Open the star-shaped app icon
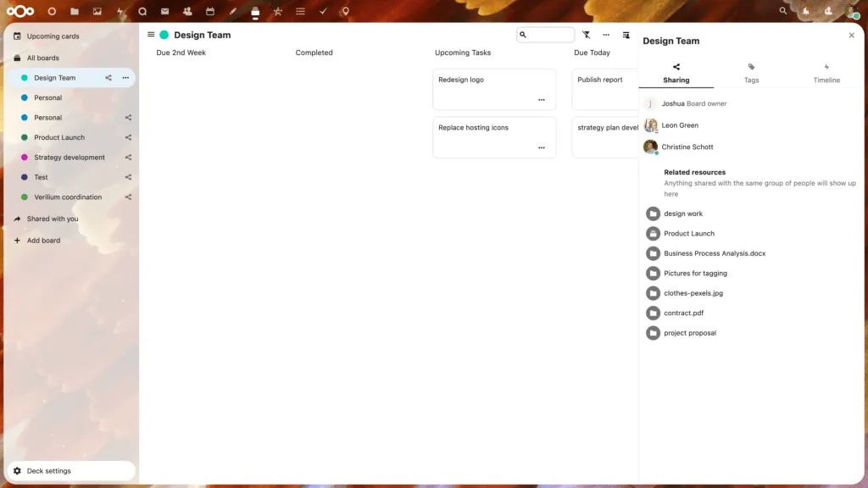Image resolution: width=868 pixels, height=488 pixels. (x=278, y=11)
